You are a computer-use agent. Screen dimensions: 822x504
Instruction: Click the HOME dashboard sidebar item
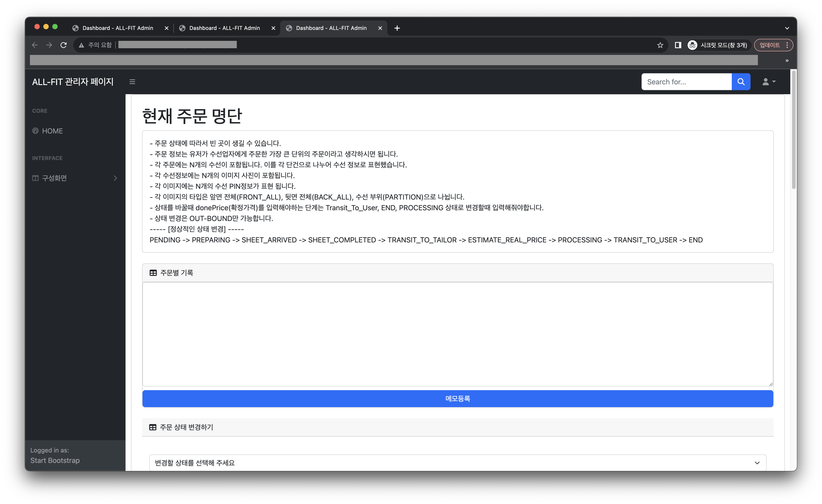[x=52, y=131]
